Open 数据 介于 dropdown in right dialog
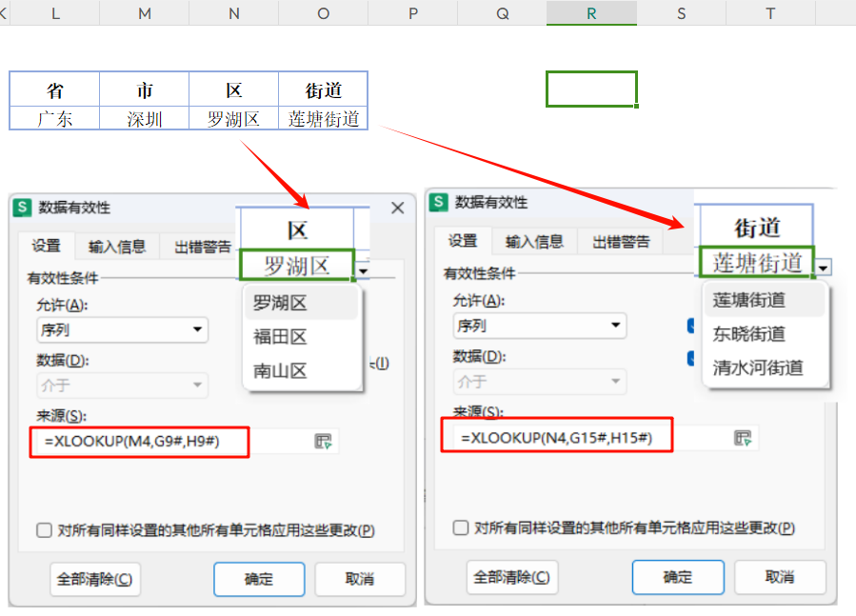This screenshot has height=616, width=856. 539,381
